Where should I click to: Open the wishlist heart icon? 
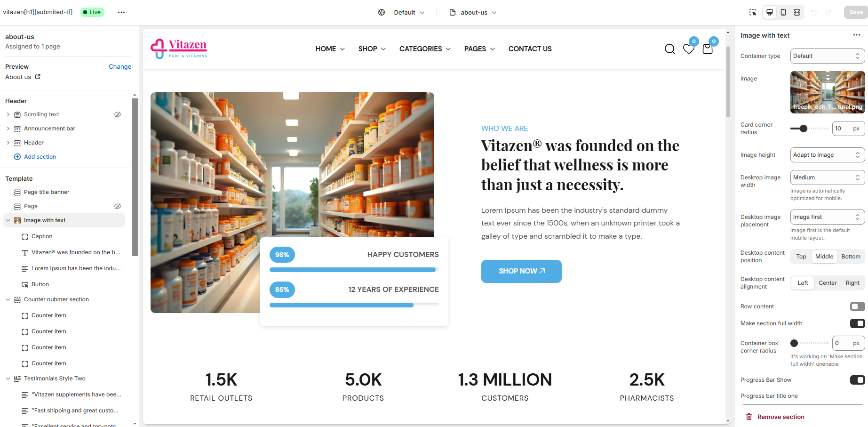[689, 49]
